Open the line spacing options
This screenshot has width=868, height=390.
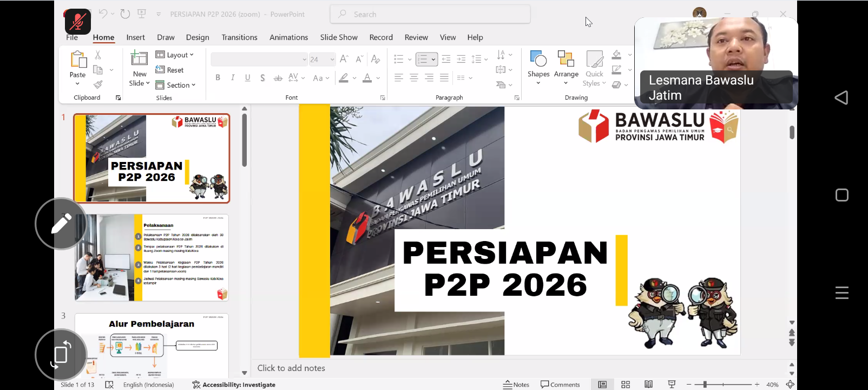click(x=479, y=59)
